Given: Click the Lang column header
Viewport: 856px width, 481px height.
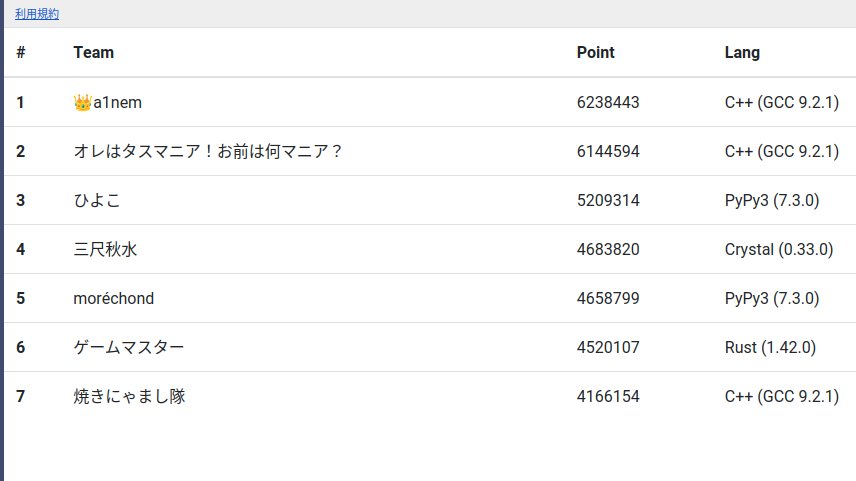Looking at the screenshot, I should click(742, 53).
